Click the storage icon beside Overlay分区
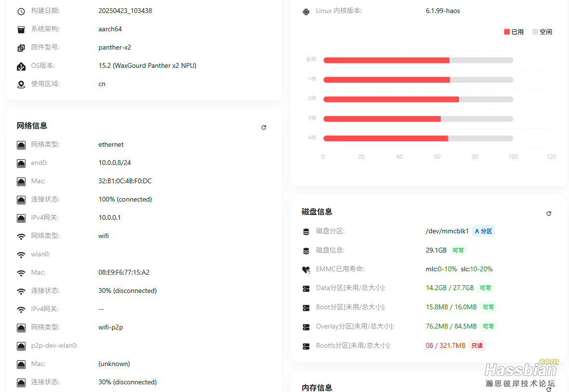The image size is (569, 392). pyautogui.click(x=306, y=327)
